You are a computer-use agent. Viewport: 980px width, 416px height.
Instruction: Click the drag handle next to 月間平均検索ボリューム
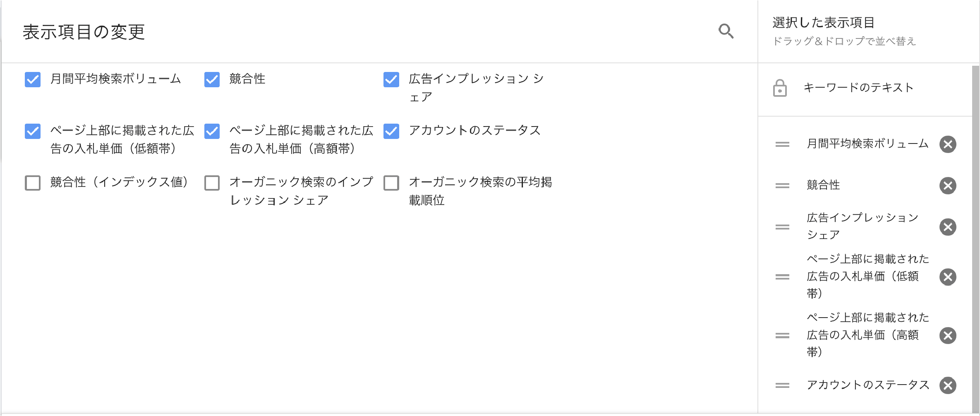tap(782, 144)
